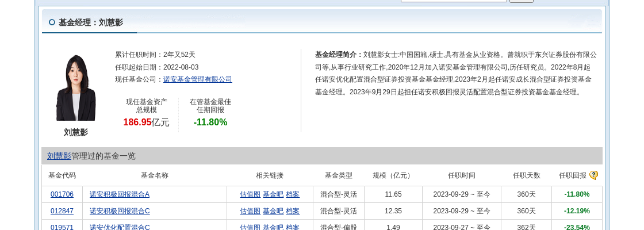View 估值图 for fund 001706
This screenshot has width=644, height=230.
[250, 194]
